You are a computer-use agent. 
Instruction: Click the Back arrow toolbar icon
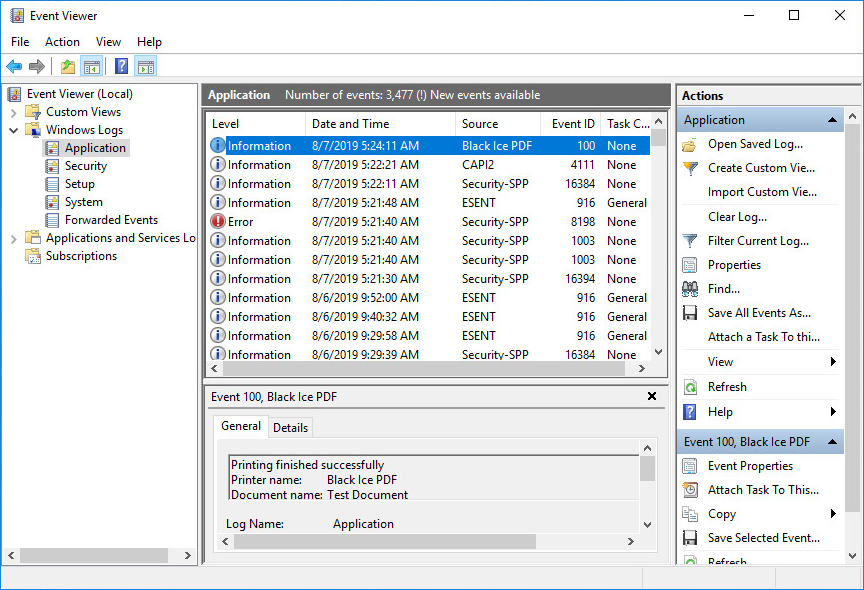[x=14, y=67]
